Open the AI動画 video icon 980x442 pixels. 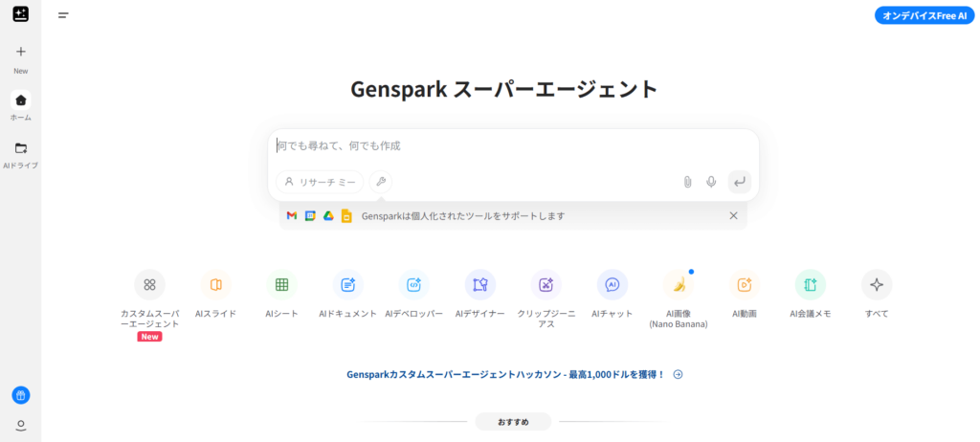coord(745,284)
